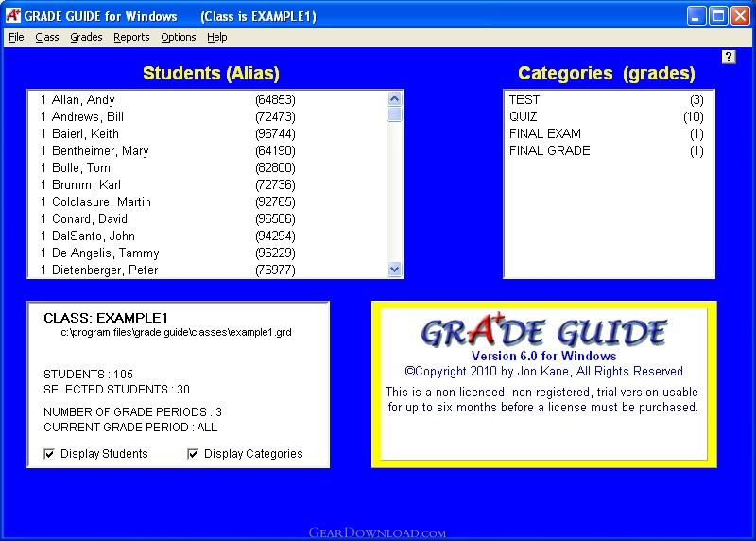Open the Grades menu
The image size is (756, 541).
[x=86, y=37]
